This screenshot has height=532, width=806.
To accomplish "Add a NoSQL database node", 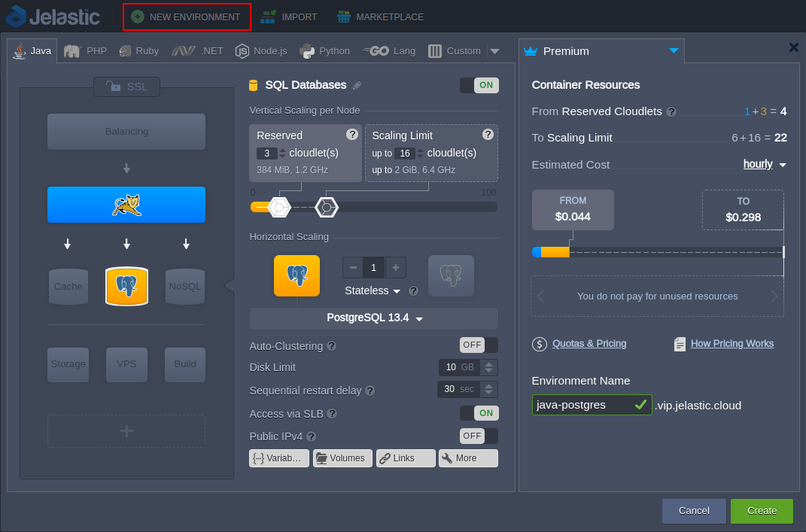I will pyautogui.click(x=185, y=286).
